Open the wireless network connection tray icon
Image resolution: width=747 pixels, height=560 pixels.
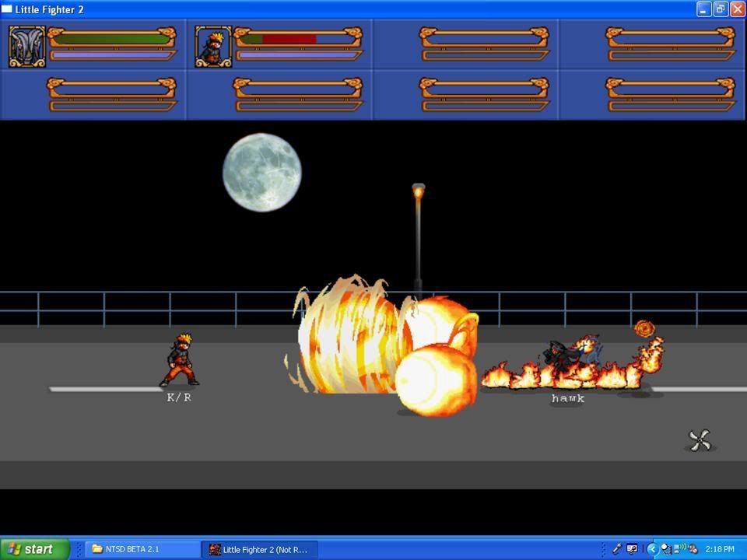coord(679,548)
